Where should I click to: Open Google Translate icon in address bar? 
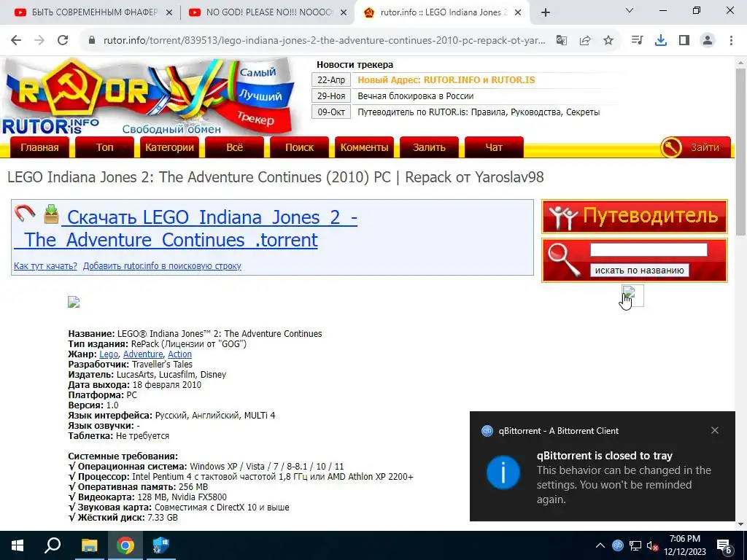click(x=562, y=41)
